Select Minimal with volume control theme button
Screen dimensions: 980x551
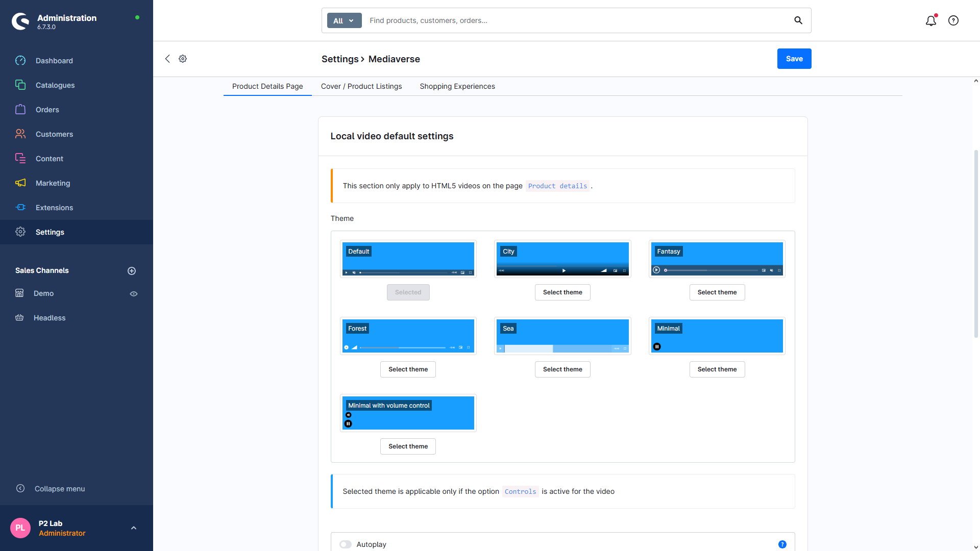(x=408, y=446)
